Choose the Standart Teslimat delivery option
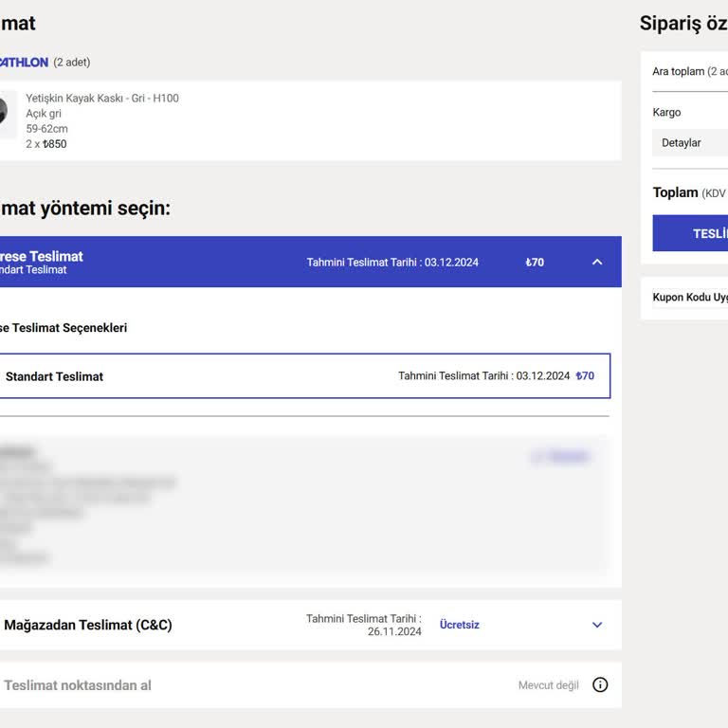 pos(55,376)
